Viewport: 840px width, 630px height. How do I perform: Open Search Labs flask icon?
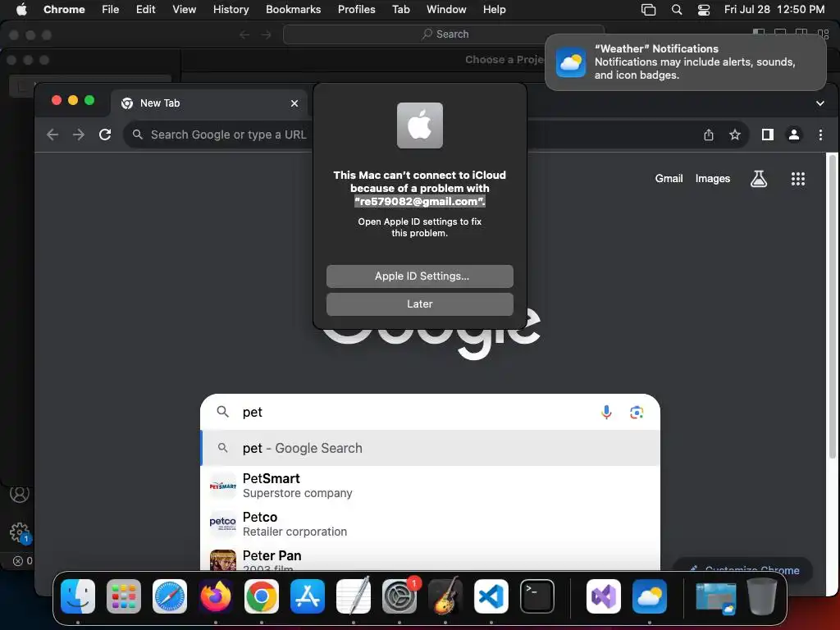759,178
